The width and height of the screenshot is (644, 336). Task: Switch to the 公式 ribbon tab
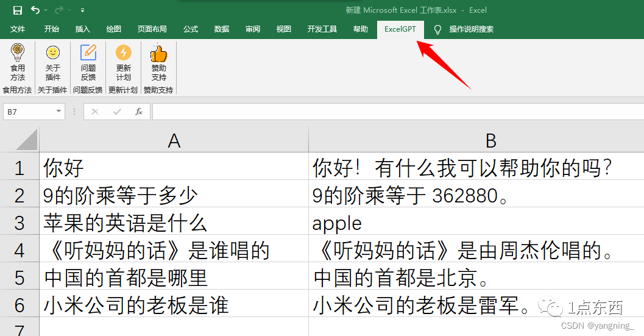point(191,29)
